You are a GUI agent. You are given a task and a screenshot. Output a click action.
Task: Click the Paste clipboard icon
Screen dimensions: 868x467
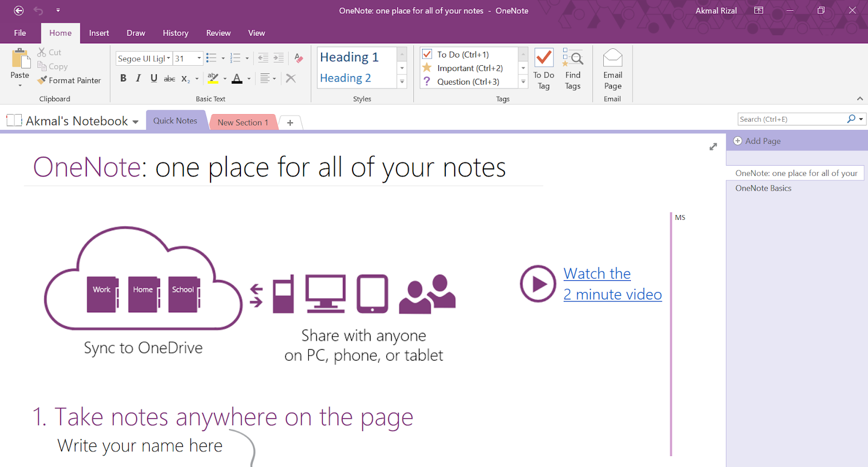pyautogui.click(x=20, y=59)
